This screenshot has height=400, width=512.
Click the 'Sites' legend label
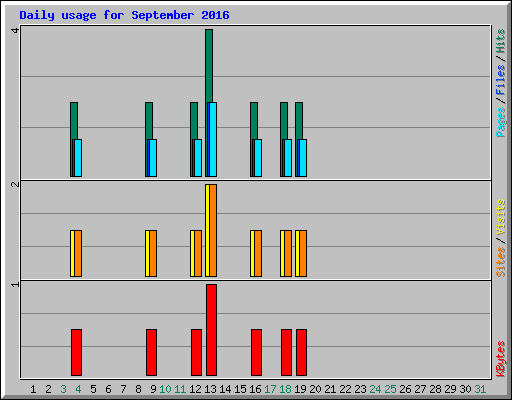tap(501, 262)
